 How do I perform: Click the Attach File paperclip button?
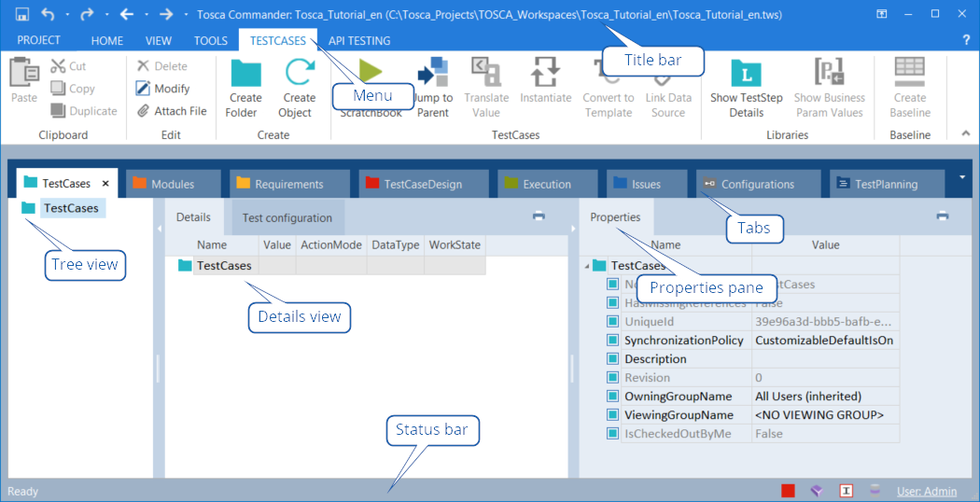click(171, 111)
